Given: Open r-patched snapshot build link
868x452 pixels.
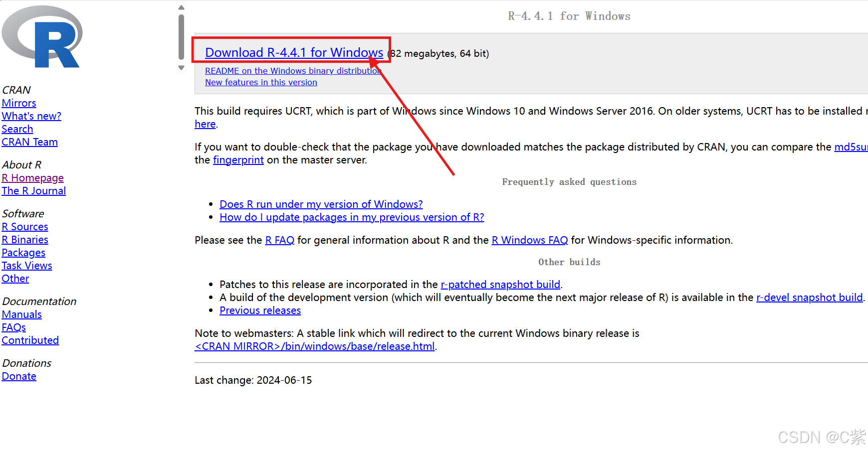Looking at the screenshot, I should click(500, 285).
